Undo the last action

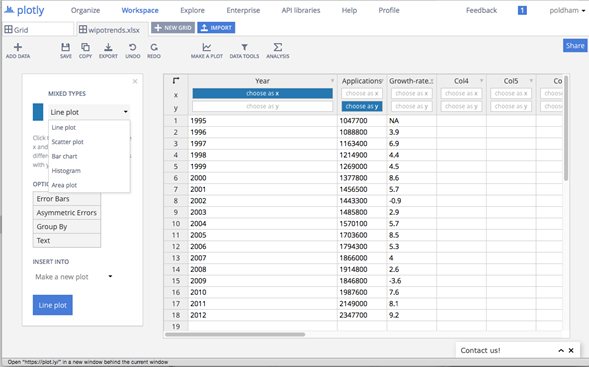(x=133, y=47)
